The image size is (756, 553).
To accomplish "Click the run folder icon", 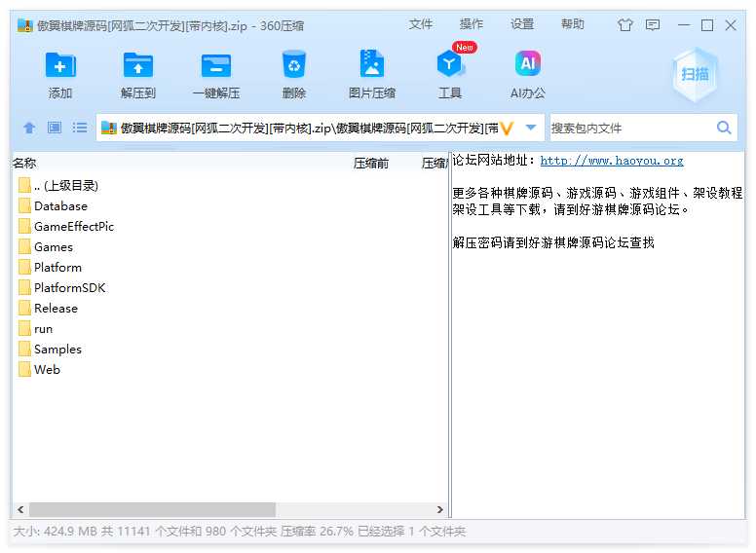I will [24, 328].
